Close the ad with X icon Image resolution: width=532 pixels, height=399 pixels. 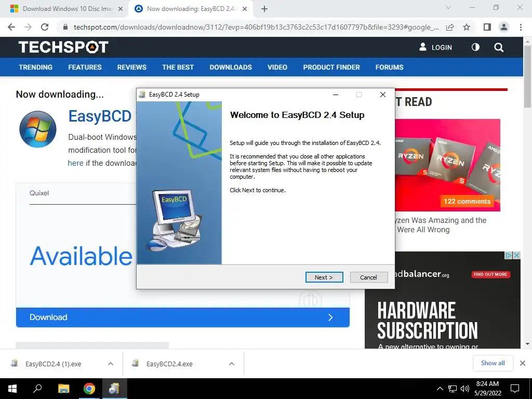click(517, 255)
